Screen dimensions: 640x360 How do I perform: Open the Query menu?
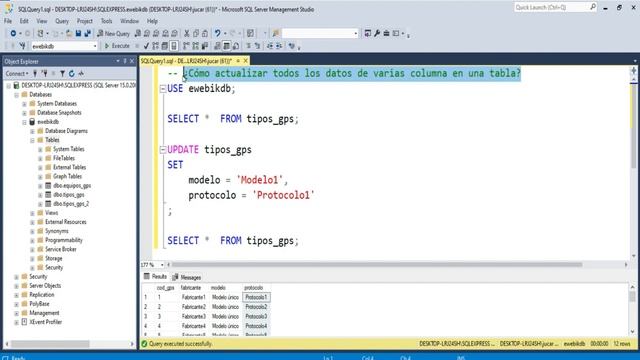tap(62, 21)
